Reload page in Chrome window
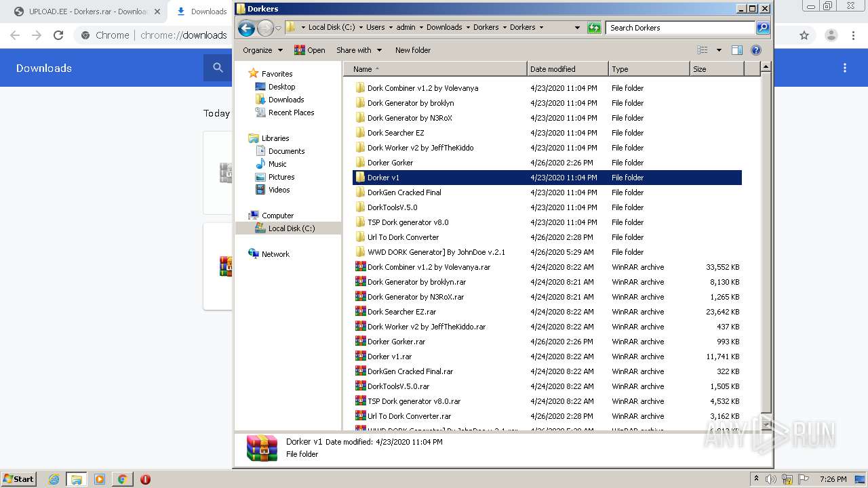Image resolution: width=868 pixels, height=488 pixels. click(58, 35)
